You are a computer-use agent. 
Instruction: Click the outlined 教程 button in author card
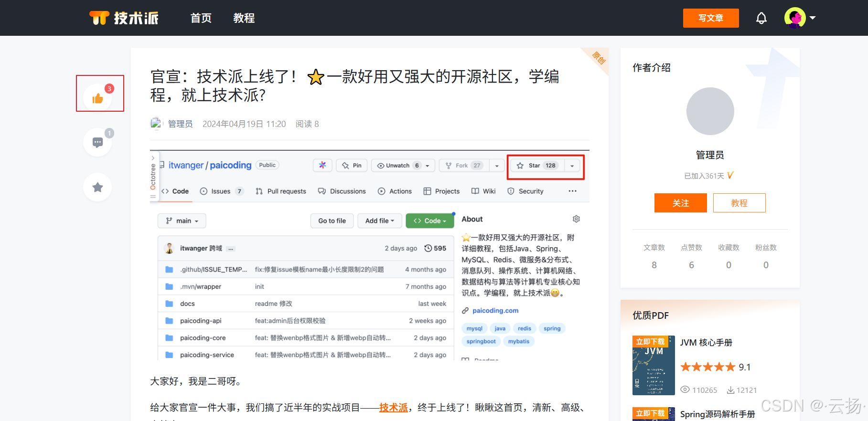tap(739, 203)
